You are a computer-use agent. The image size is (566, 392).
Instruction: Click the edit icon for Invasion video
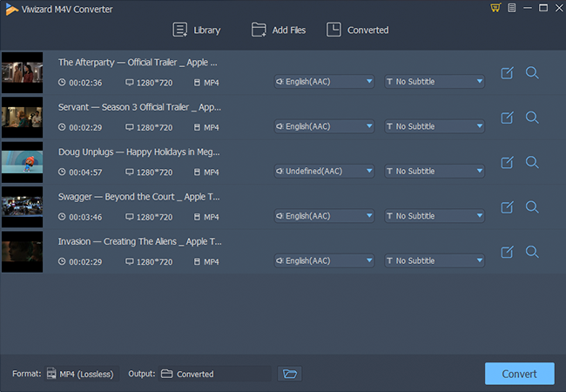click(x=507, y=252)
